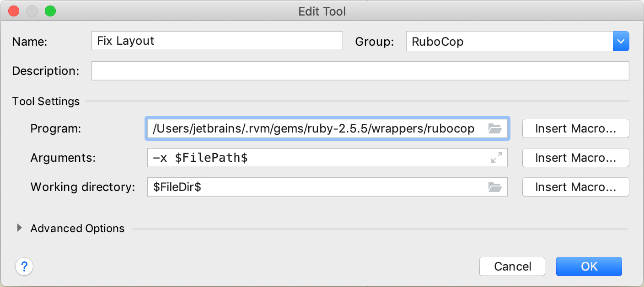Focus the Name field containing Fix Layout
The width and height of the screenshot is (644, 287).
click(x=217, y=41)
